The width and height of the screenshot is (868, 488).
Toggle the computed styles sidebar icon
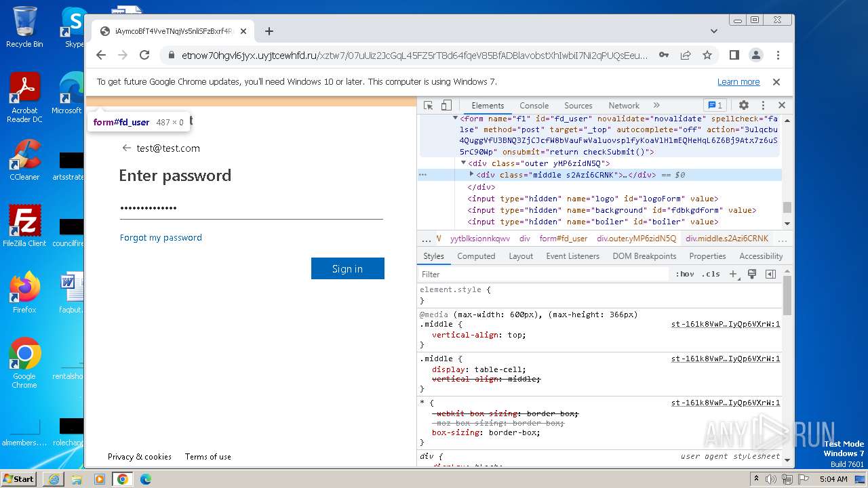point(770,274)
